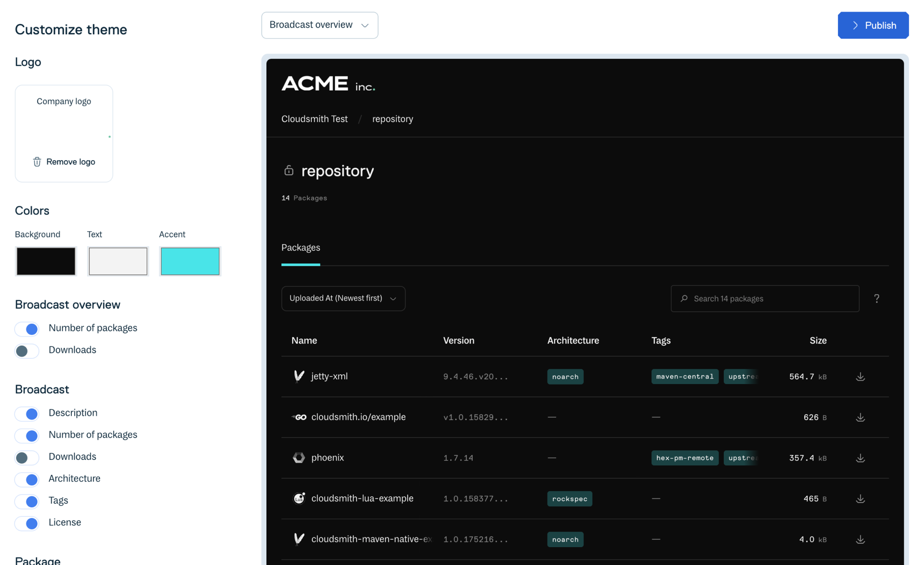Image resolution: width=924 pixels, height=565 pixels.
Task: Open the Accent color swatch
Action: pos(190,261)
